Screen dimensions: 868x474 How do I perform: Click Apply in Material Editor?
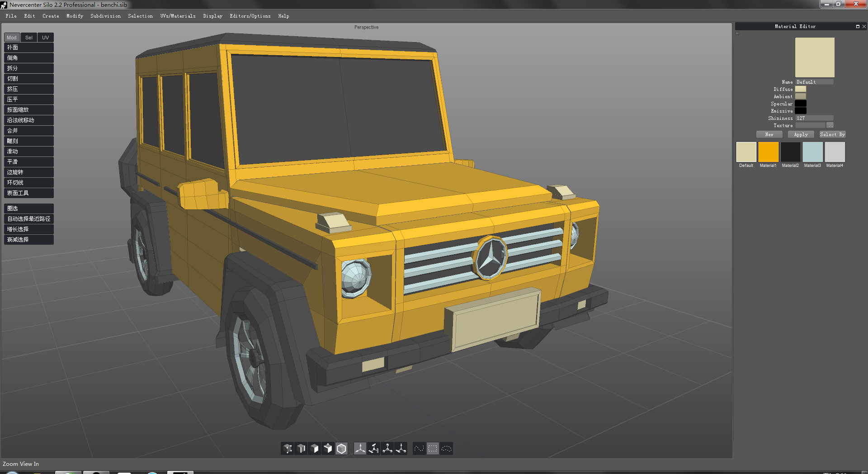(x=801, y=134)
